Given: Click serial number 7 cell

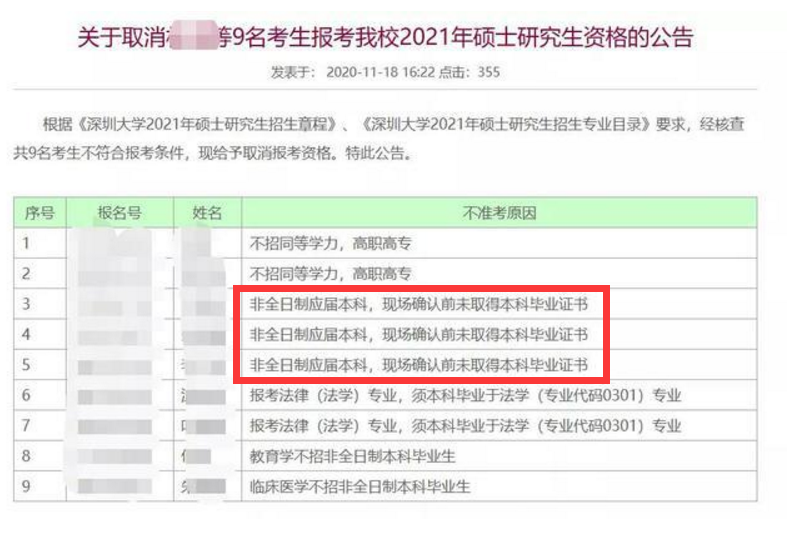Looking at the screenshot, I should (x=40, y=425).
